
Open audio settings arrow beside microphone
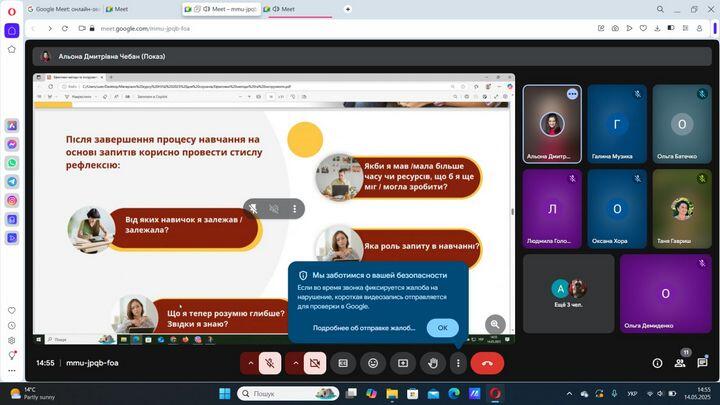pyautogui.click(x=251, y=363)
